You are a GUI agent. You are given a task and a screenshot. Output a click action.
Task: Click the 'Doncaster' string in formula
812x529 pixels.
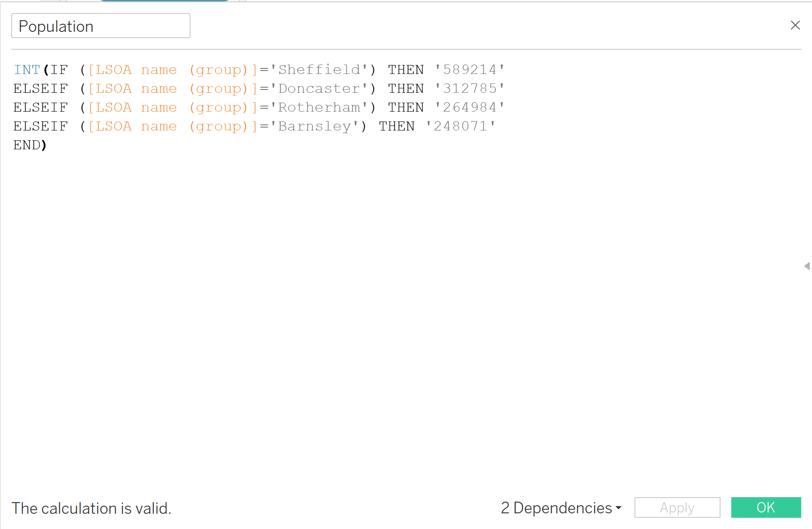pyautogui.click(x=319, y=88)
